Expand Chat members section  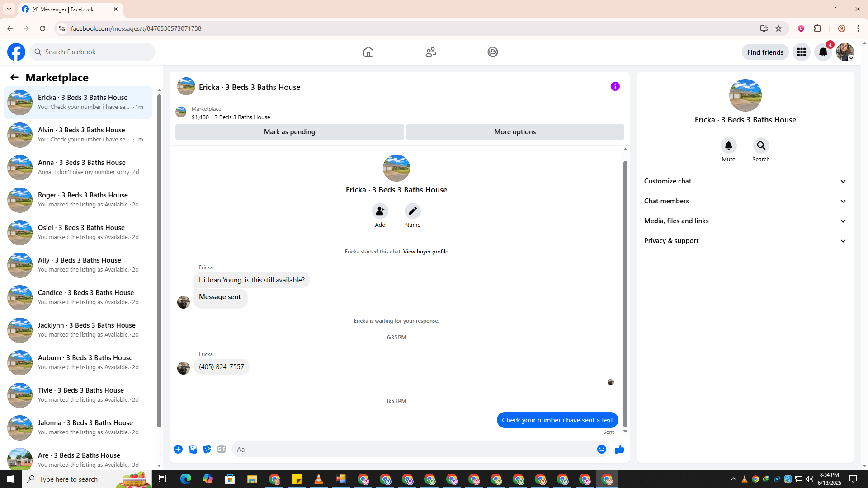coord(745,201)
